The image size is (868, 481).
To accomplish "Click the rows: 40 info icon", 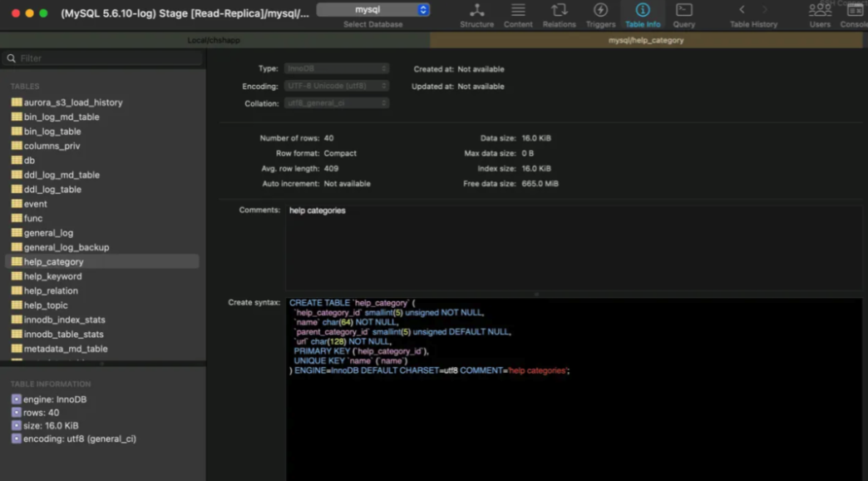I will click(x=16, y=412).
